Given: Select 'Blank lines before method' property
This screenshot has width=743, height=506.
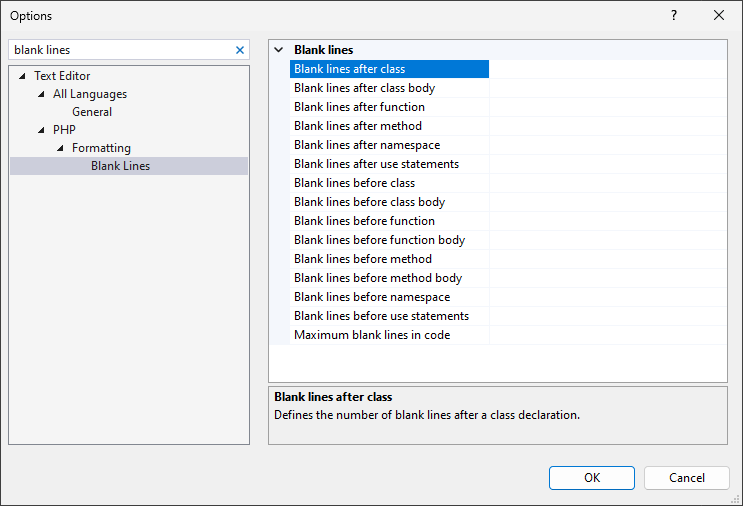Looking at the screenshot, I should coord(390,259).
